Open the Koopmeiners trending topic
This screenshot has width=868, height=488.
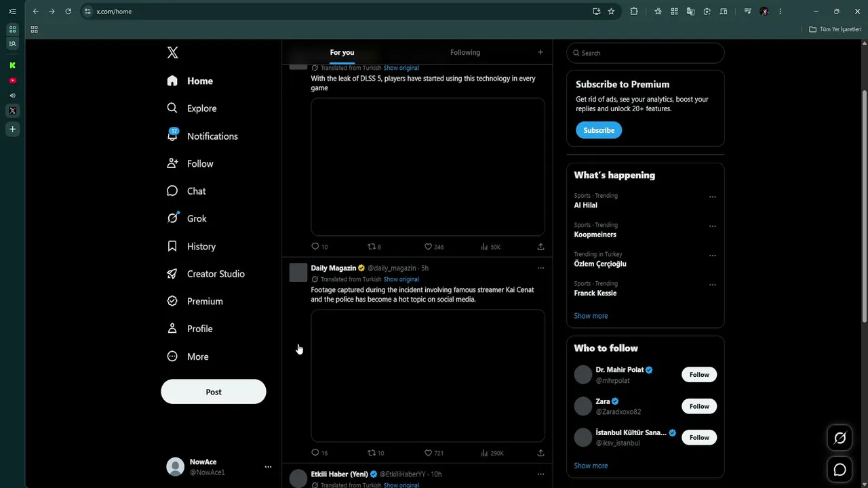tap(595, 235)
